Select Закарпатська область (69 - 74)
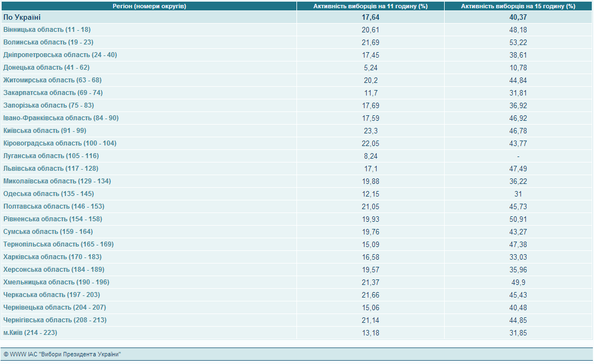The width and height of the screenshot is (594, 364). pyautogui.click(x=53, y=93)
